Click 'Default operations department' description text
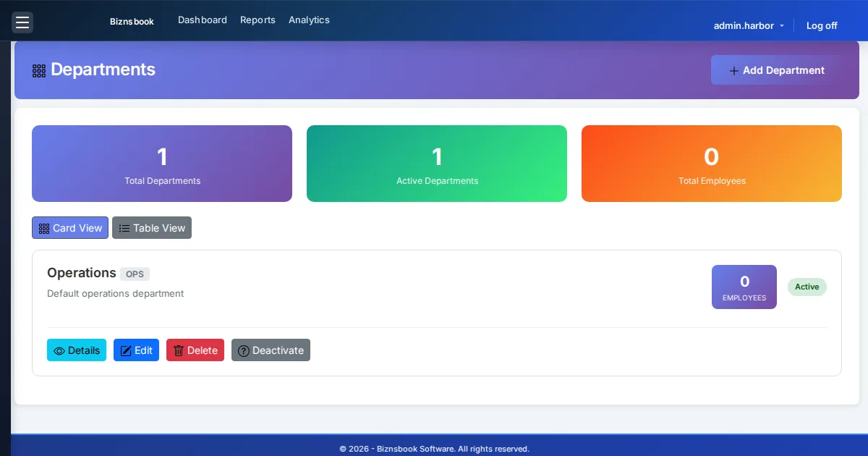Viewport: 868px width, 456px height. [116, 294]
